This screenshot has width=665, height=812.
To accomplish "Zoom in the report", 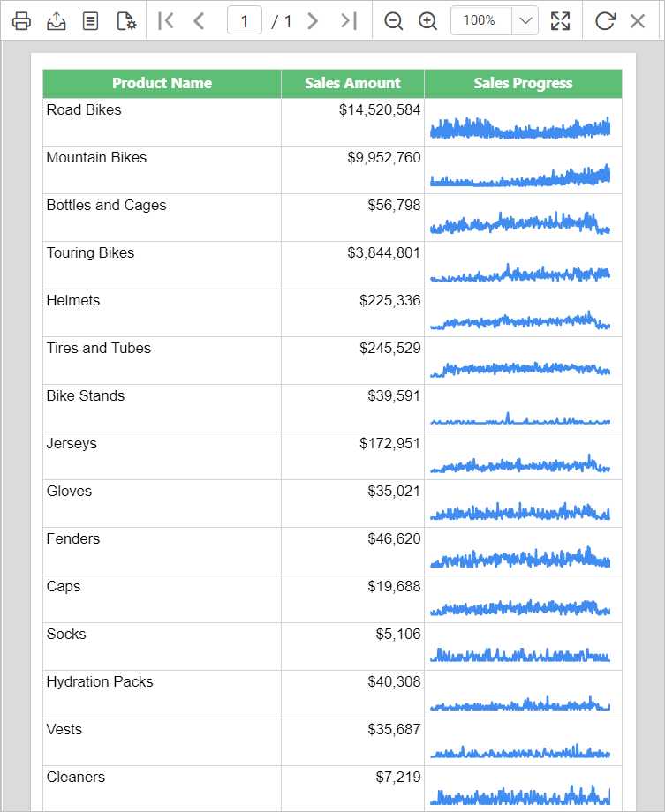I will click(428, 20).
